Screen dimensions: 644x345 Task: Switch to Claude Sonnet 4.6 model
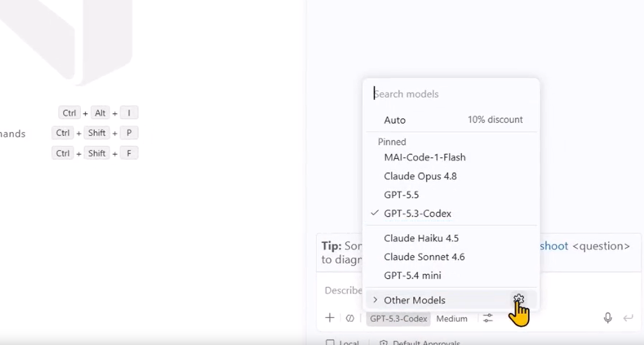pos(451,257)
